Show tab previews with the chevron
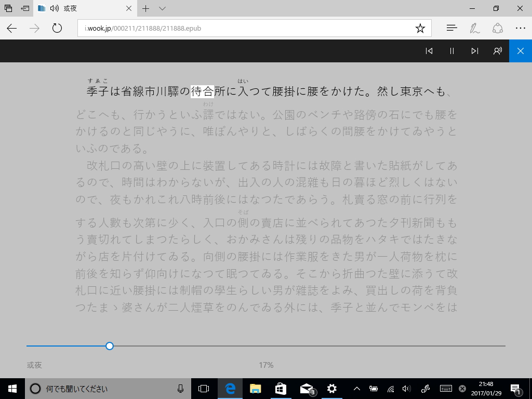This screenshot has width=532, height=399. point(163,8)
